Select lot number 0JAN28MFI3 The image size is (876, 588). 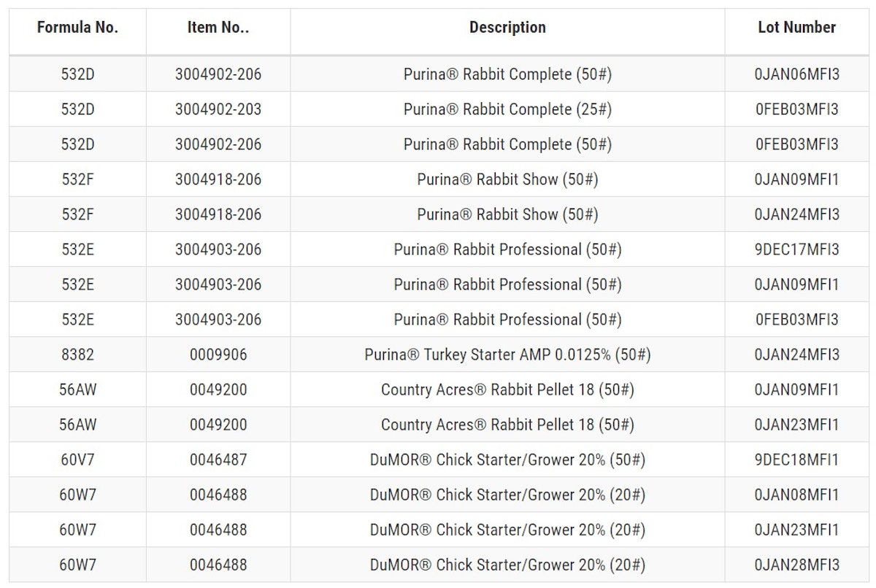coord(797,565)
